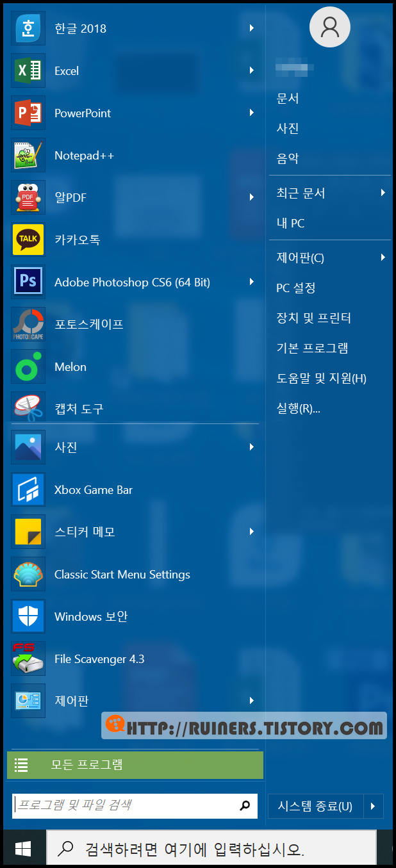Click the green Melon icon

point(28,366)
